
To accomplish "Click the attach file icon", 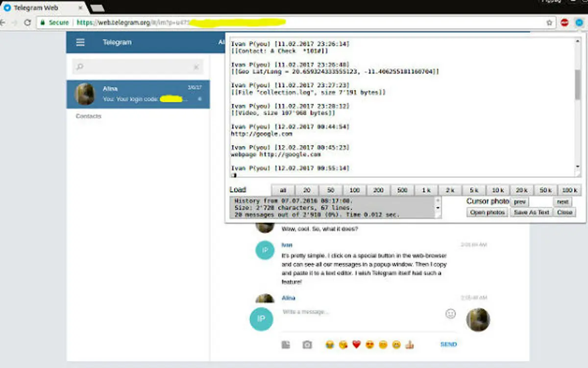I will coord(286,345).
